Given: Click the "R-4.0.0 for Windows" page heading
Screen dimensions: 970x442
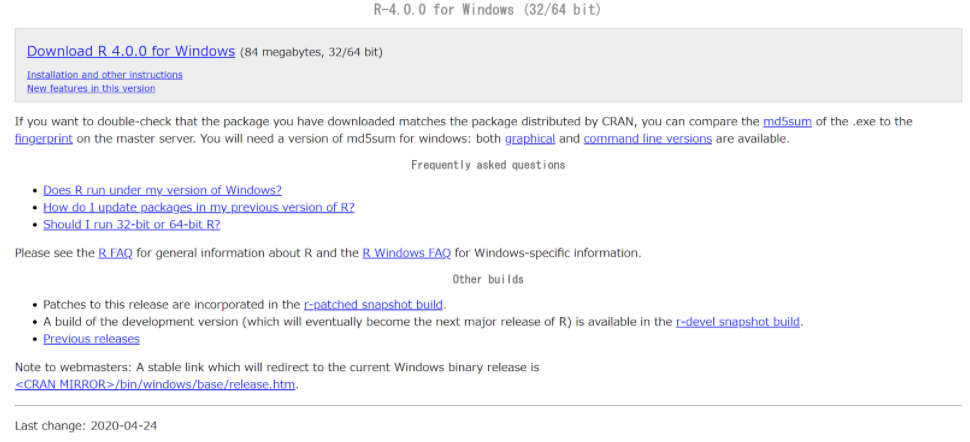Looking at the screenshot, I should click(487, 10).
